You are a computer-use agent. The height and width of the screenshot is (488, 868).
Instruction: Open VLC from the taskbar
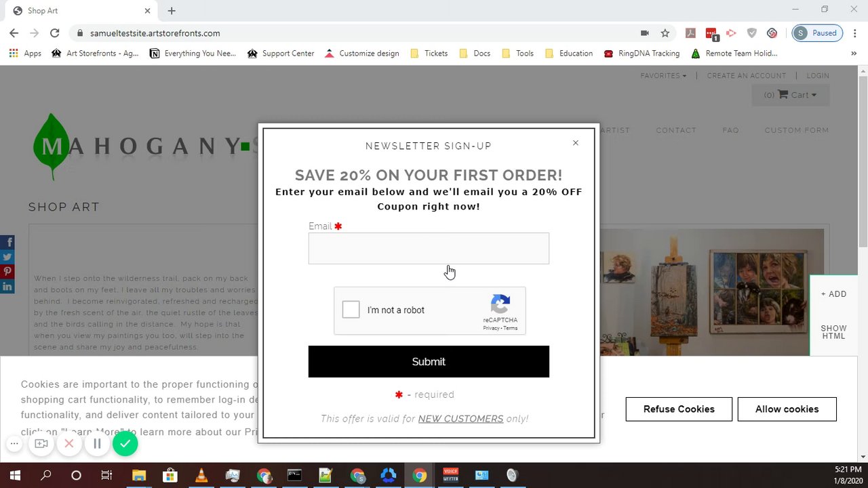tap(201, 476)
